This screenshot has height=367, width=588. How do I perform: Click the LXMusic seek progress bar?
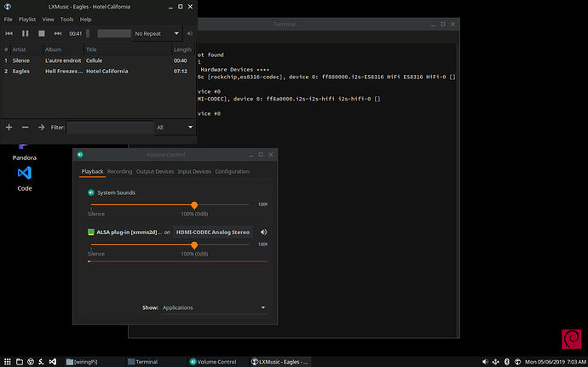[x=114, y=33]
